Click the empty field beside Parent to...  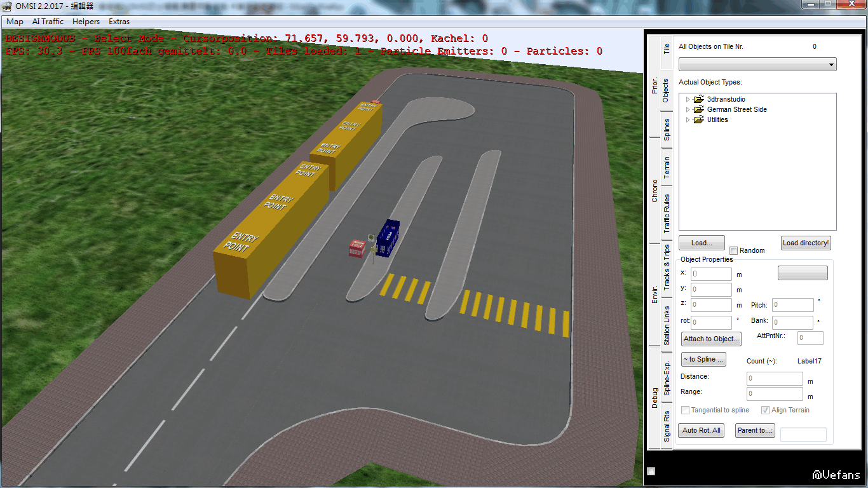[803, 435]
